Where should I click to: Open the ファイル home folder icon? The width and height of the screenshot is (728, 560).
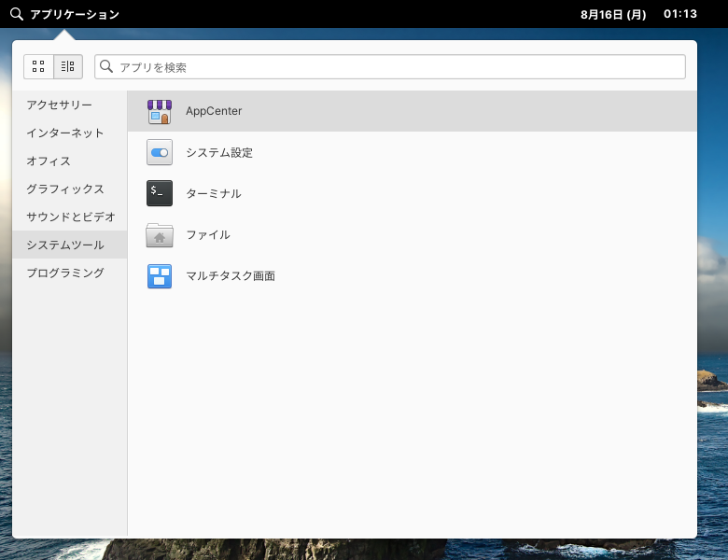coord(160,234)
